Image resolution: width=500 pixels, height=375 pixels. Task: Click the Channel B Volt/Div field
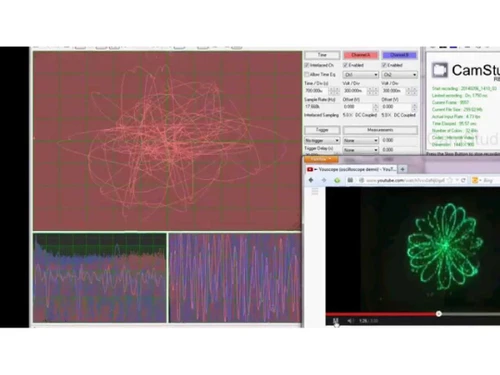coord(394,91)
